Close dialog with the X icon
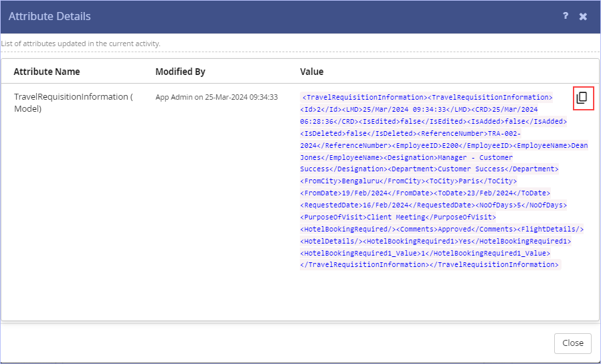The height and width of the screenshot is (364, 601). coord(583,16)
